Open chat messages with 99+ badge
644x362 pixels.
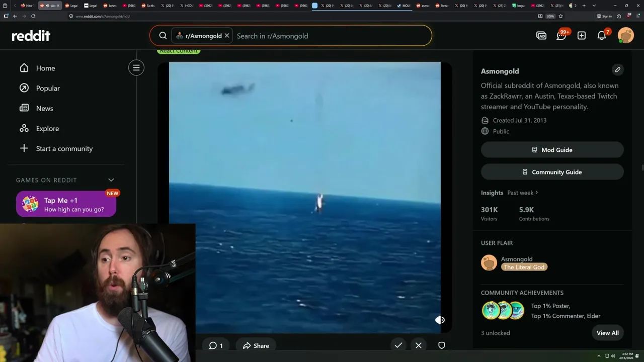tap(561, 36)
